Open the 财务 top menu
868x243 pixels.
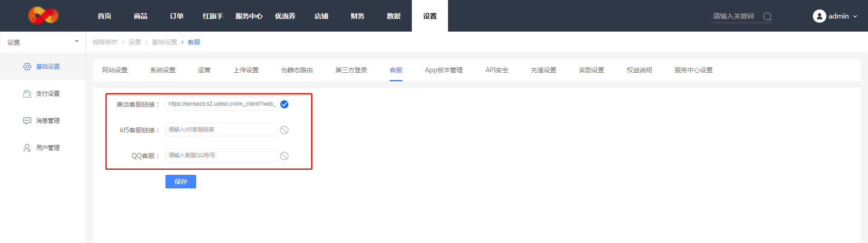pos(358,16)
